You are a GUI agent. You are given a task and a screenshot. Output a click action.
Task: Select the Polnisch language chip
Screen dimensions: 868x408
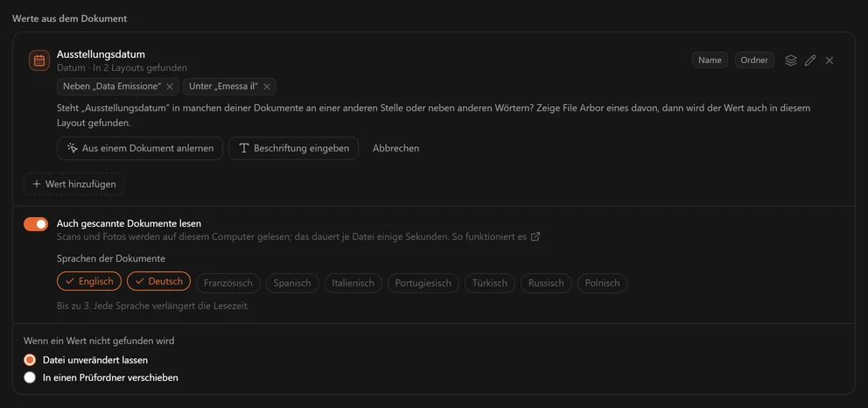(602, 283)
